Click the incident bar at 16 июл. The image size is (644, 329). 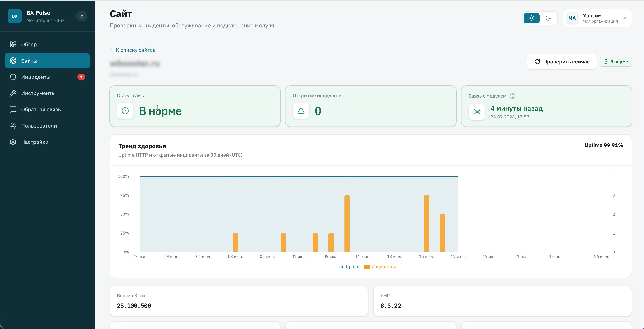[x=442, y=233]
